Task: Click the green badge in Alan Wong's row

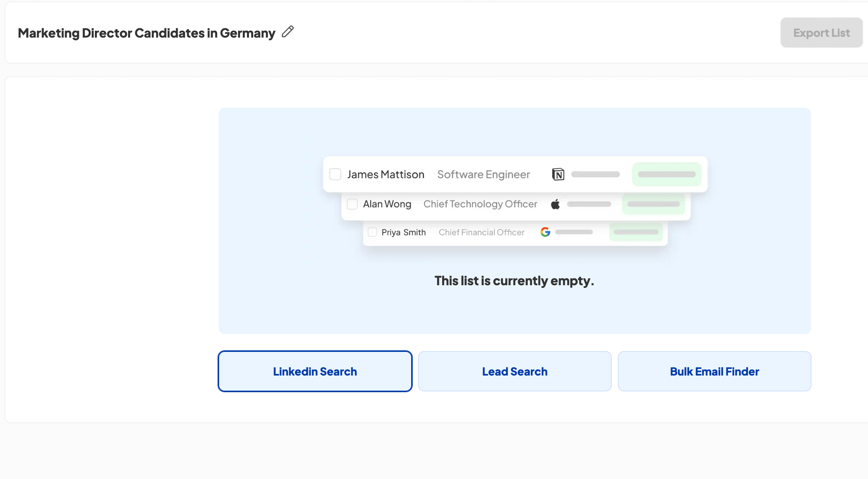Action: (654, 204)
